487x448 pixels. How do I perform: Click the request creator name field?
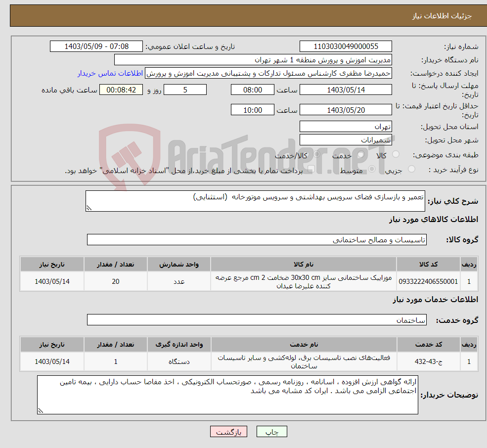268,73
